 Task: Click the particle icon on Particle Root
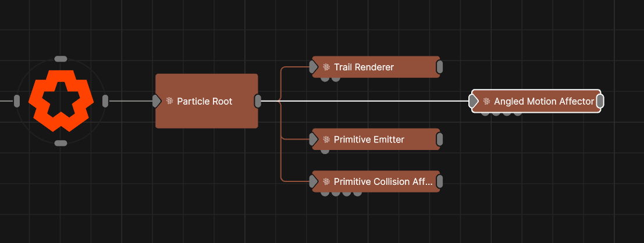click(x=169, y=101)
